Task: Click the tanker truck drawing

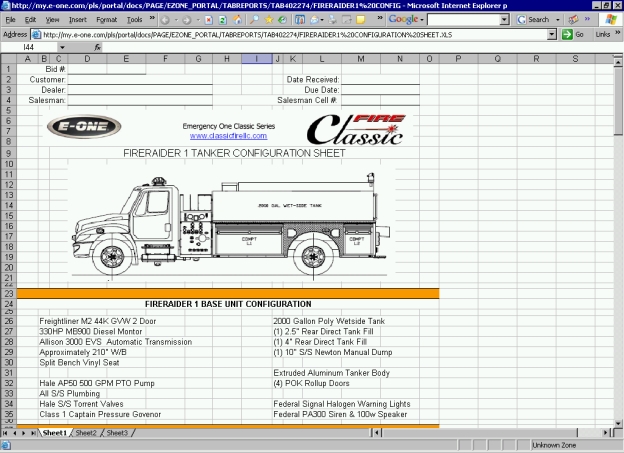Action: click(231, 225)
